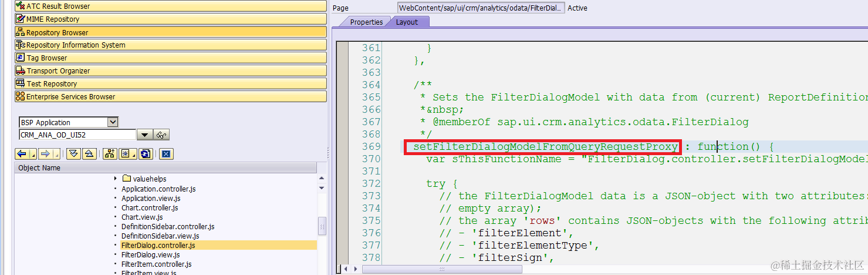Screen dimensions: 868x275
Task: Open the ATC Result Browser
Action: click(x=170, y=6)
